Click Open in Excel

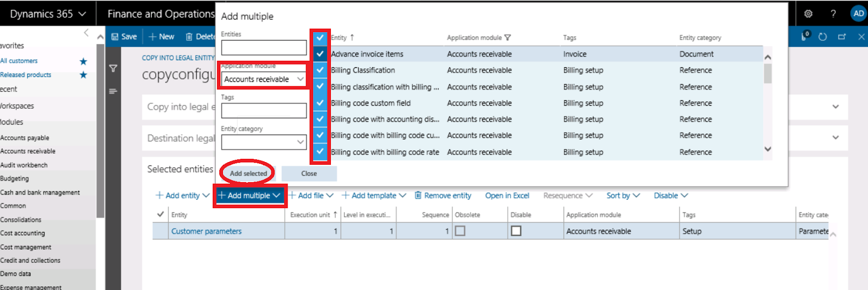point(507,196)
